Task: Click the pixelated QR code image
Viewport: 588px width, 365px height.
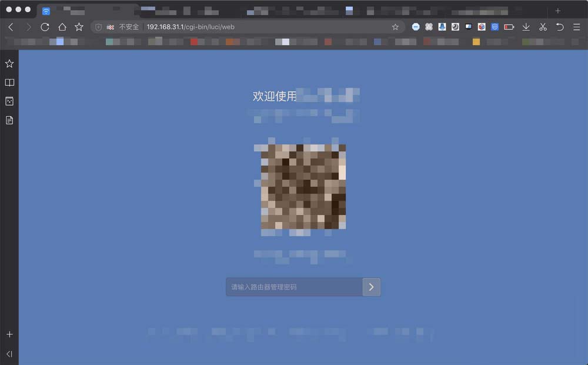Action: coord(303,187)
